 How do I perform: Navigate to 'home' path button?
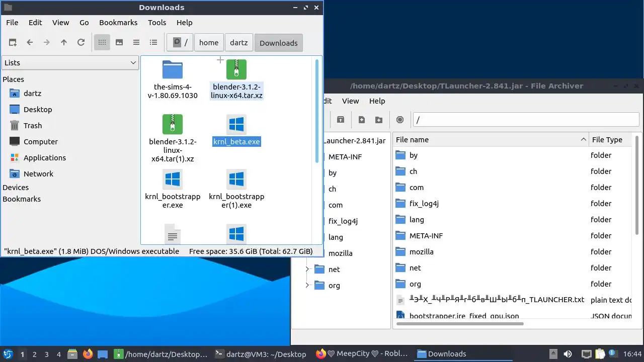(x=209, y=43)
